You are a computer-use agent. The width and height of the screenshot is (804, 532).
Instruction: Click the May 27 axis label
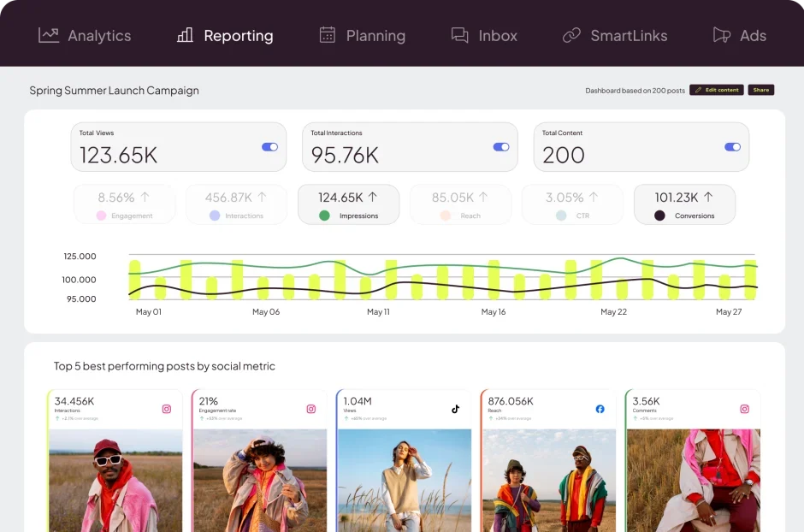pos(729,311)
